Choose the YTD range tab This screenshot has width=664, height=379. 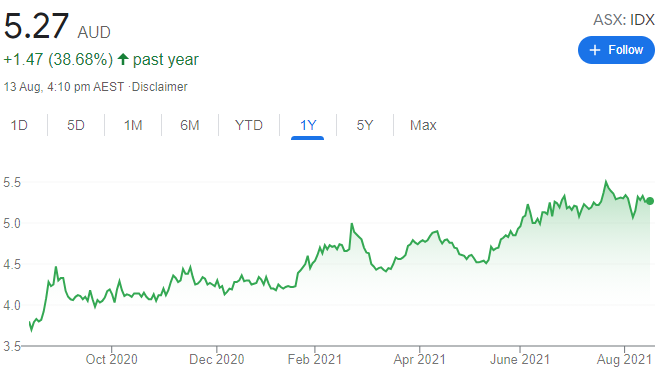[x=249, y=125]
